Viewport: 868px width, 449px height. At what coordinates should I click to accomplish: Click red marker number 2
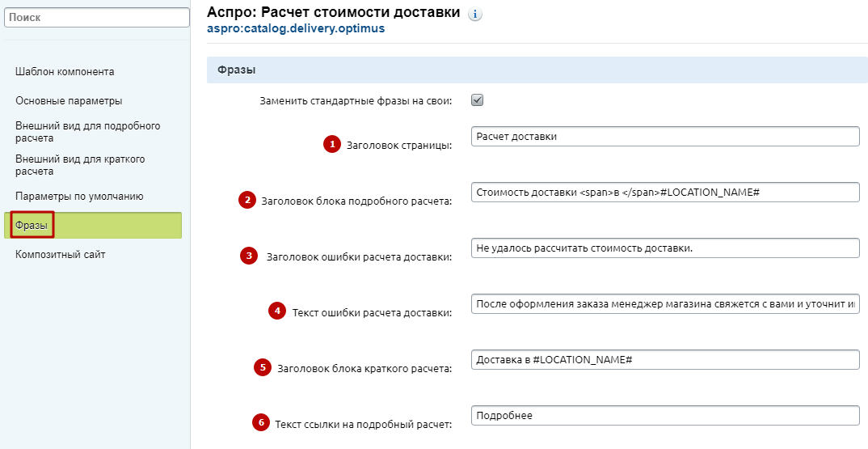pos(247,200)
